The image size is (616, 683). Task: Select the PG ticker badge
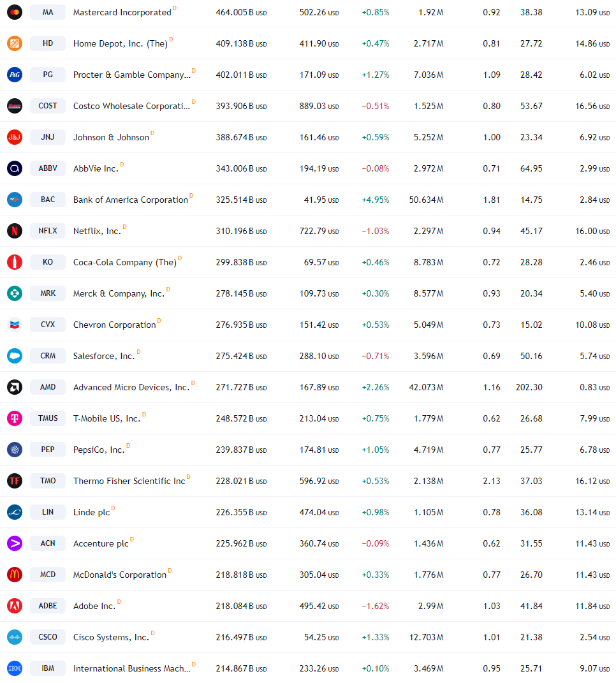48,75
